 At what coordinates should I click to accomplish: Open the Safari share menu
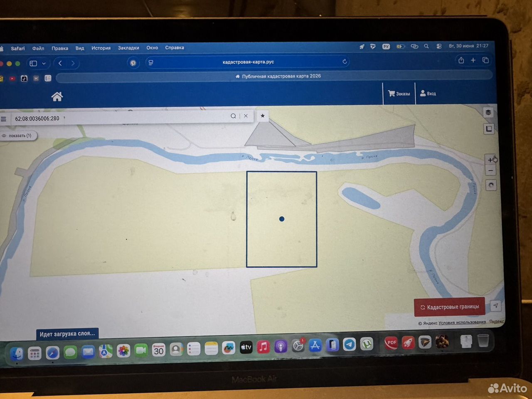pyautogui.click(x=461, y=60)
